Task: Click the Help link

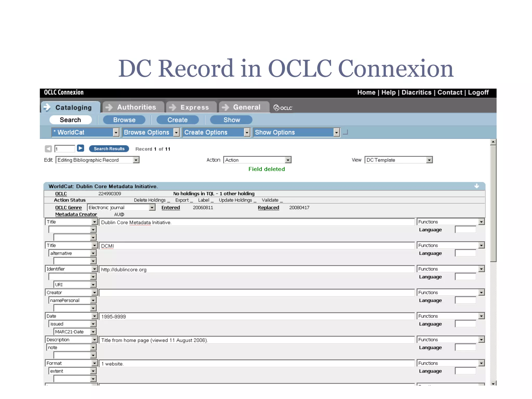Action: [x=388, y=92]
